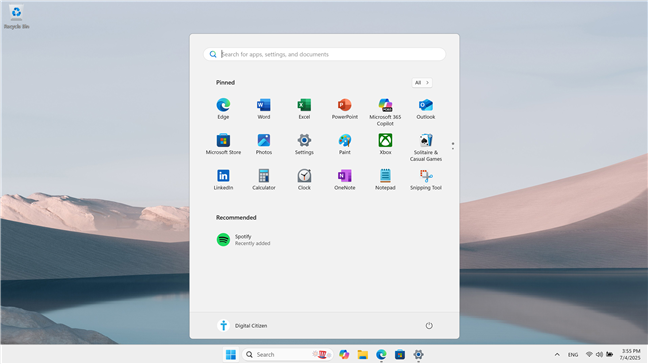Open the Calculator app
Viewport: 648px width, 364px height.
264,179
